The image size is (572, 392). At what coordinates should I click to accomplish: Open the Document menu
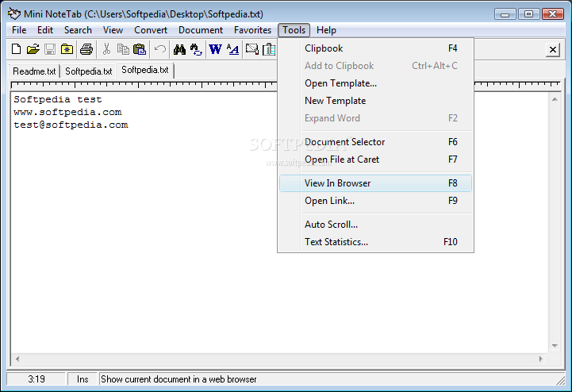coord(201,30)
